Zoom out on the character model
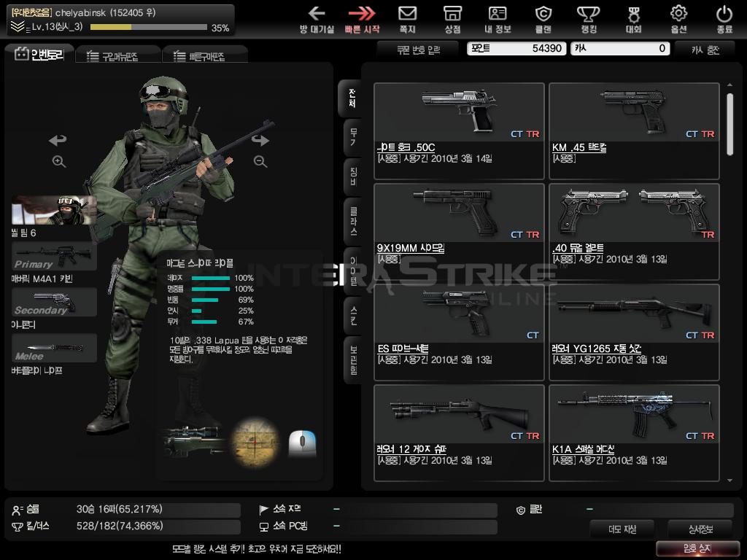This screenshot has height=560, width=747. point(260,161)
